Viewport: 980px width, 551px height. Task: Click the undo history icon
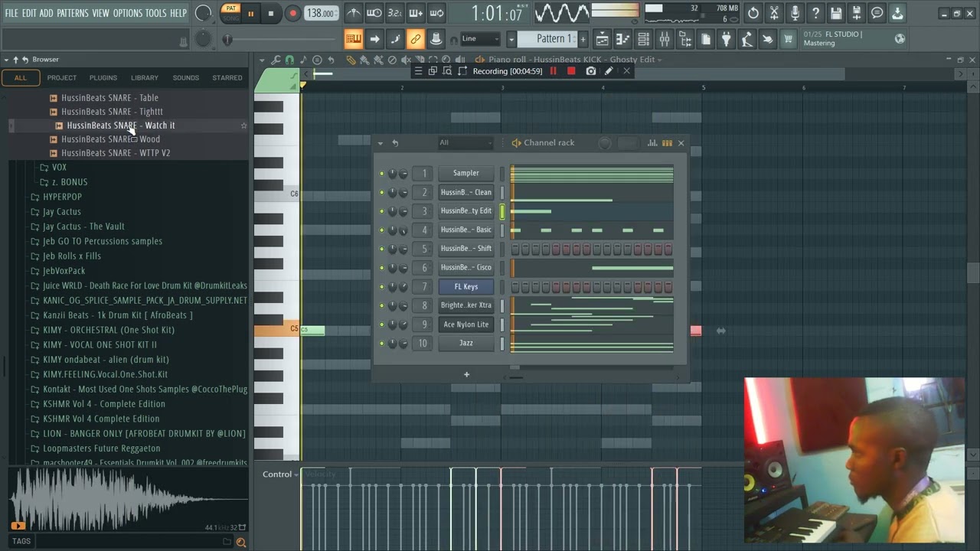(753, 13)
